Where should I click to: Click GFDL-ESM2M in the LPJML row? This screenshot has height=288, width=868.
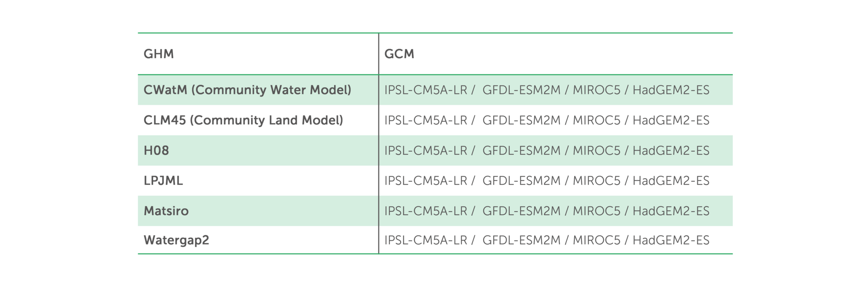click(x=522, y=180)
